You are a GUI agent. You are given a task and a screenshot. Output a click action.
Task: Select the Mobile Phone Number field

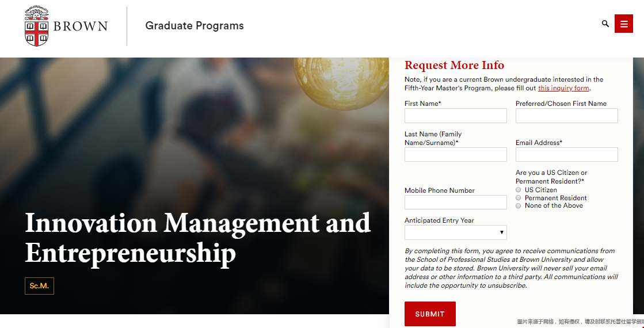coord(455,202)
